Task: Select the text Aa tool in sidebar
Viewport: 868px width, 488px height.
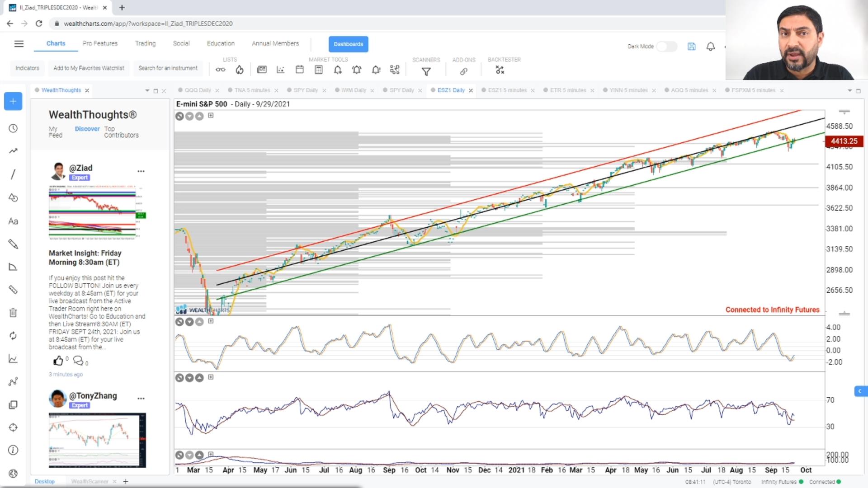Action: pos(13,221)
